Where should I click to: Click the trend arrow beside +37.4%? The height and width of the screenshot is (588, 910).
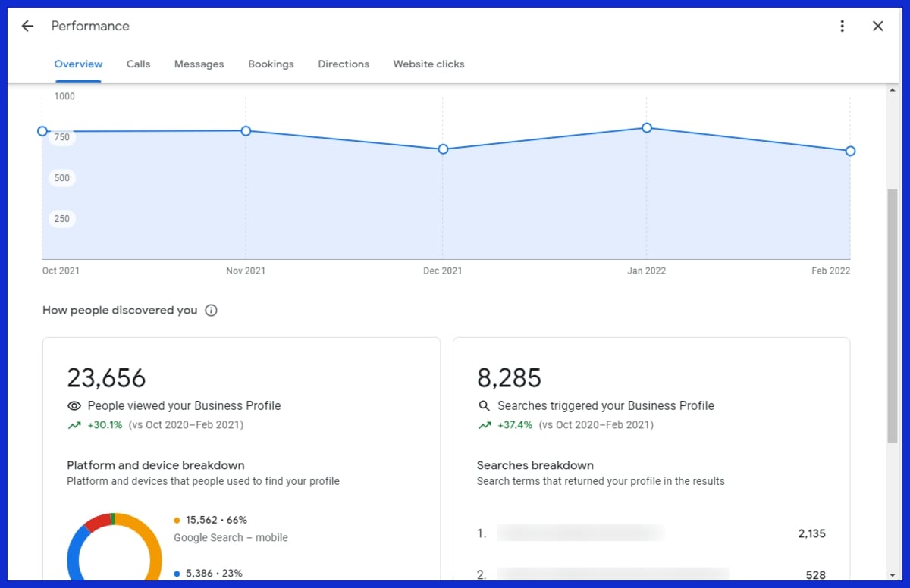[x=484, y=425]
